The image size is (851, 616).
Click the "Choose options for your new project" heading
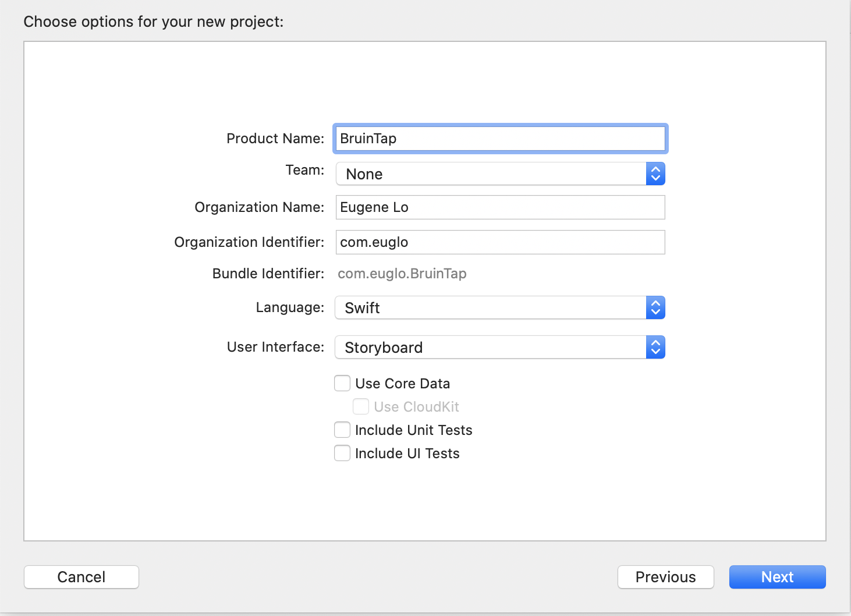pos(154,22)
